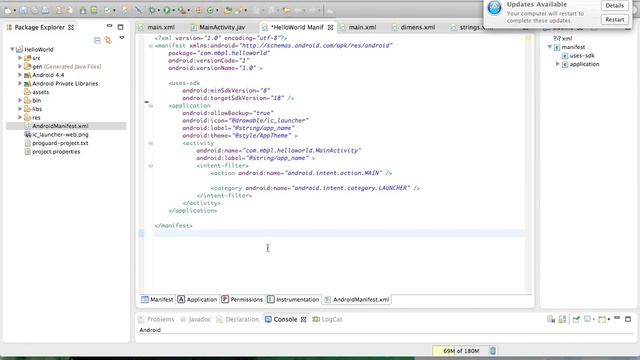Switch to the Javadoc view tab
This screenshot has height=360, width=640.
[x=196, y=320]
